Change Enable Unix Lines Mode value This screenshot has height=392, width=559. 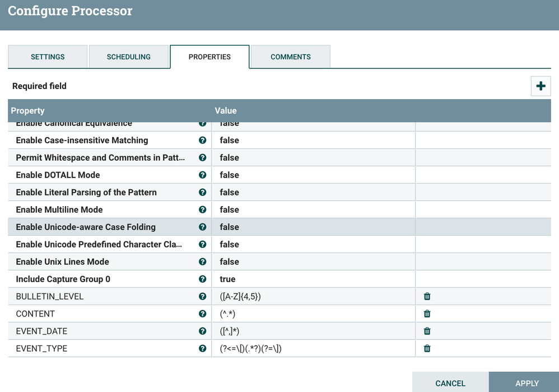pyautogui.click(x=313, y=262)
